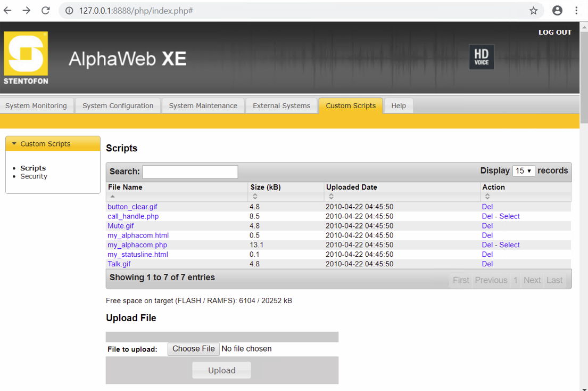The width and height of the screenshot is (588, 391).
Task: Open call_handle.php file link
Action: pos(133,216)
